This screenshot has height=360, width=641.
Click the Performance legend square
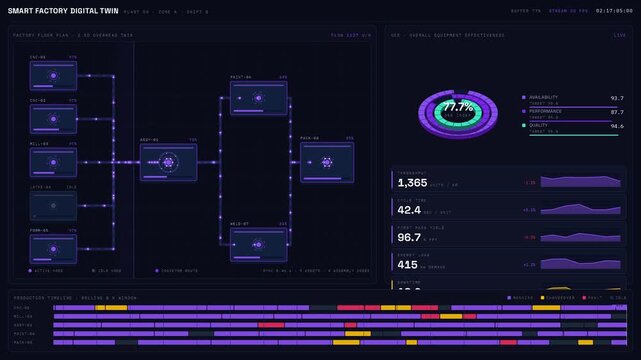[x=524, y=111]
